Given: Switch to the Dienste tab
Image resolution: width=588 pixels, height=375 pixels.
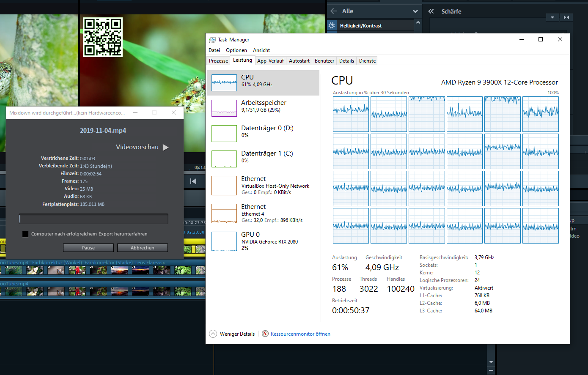Looking at the screenshot, I should coord(367,61).
